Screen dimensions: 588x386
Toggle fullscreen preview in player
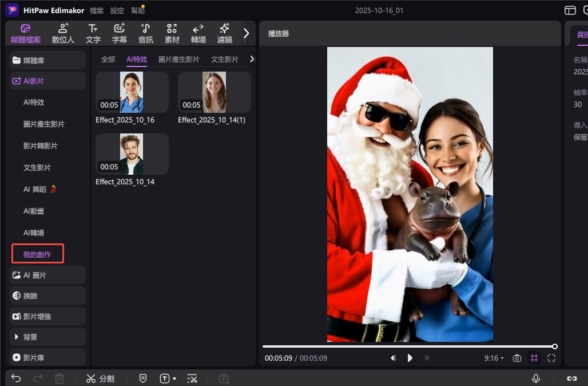point(551,358)
